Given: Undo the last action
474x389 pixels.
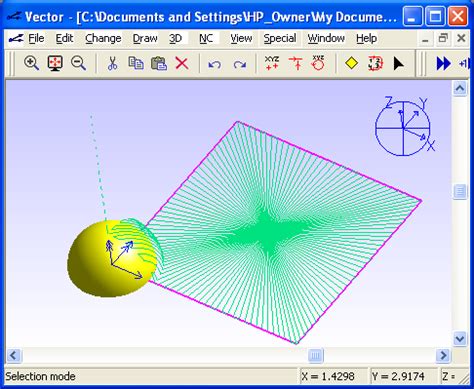Looking at the screenshot, I should 214,64.
